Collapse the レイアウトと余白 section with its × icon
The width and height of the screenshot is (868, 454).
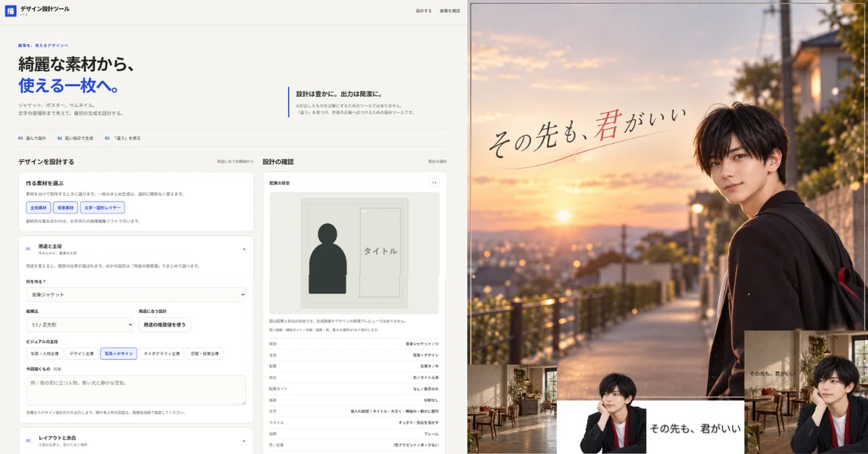coord(244,440)
